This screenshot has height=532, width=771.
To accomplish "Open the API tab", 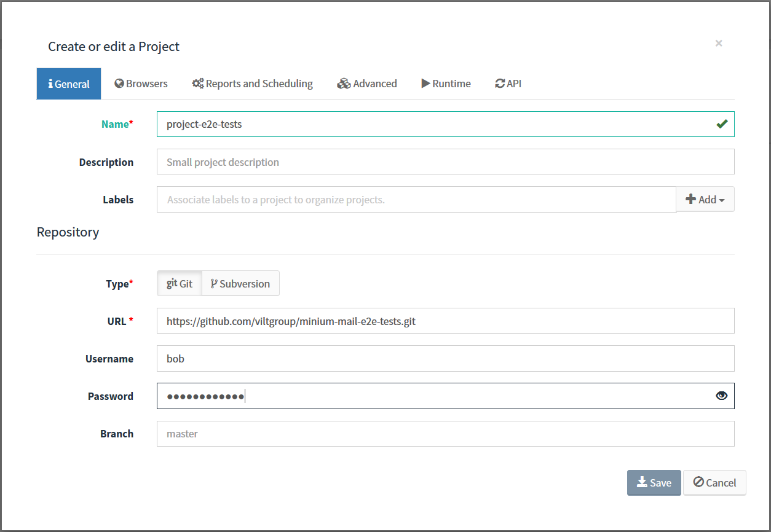I will [508, 84].
